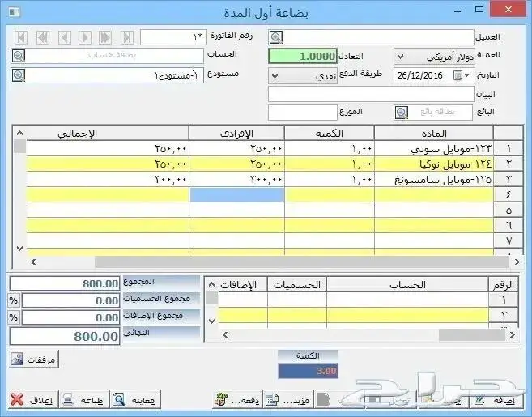Open payment dialog دفعة...
Screen dimensions: 532x417
click(237, 400)
